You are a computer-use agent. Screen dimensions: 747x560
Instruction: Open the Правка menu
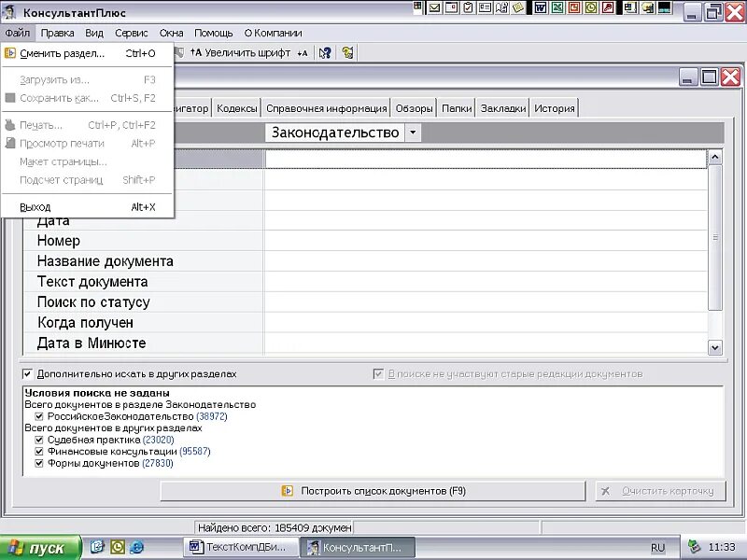coord(57,33)
